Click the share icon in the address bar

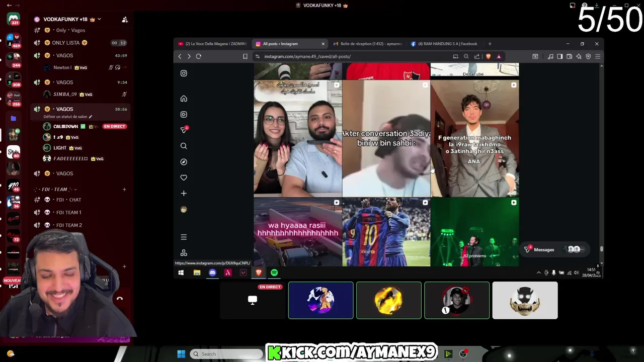[477, 56]
